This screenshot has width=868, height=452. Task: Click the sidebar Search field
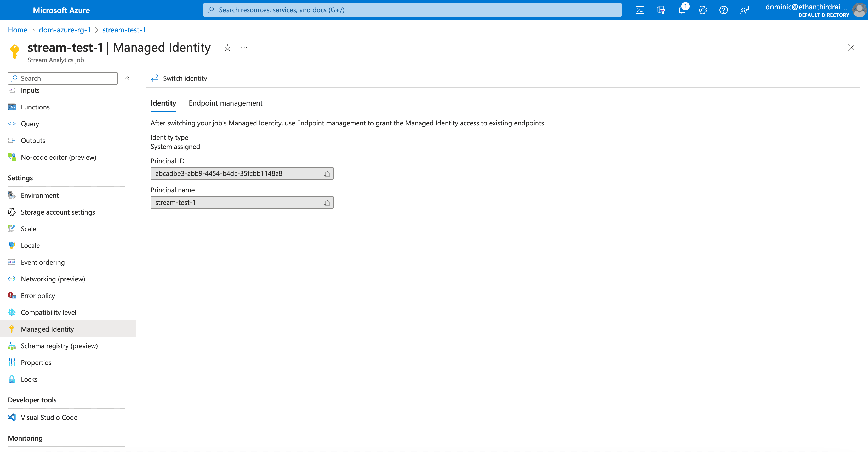63,78
